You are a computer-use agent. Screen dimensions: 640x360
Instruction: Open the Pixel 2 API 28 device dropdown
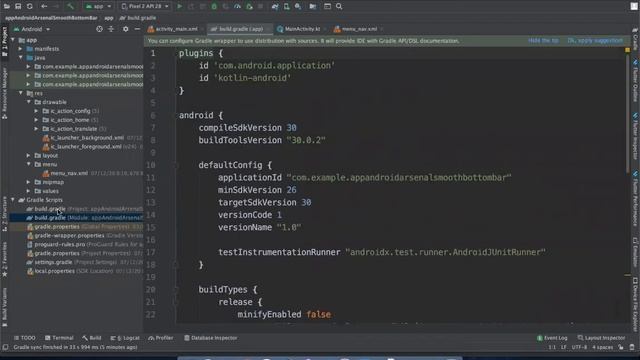pos(145,7)
